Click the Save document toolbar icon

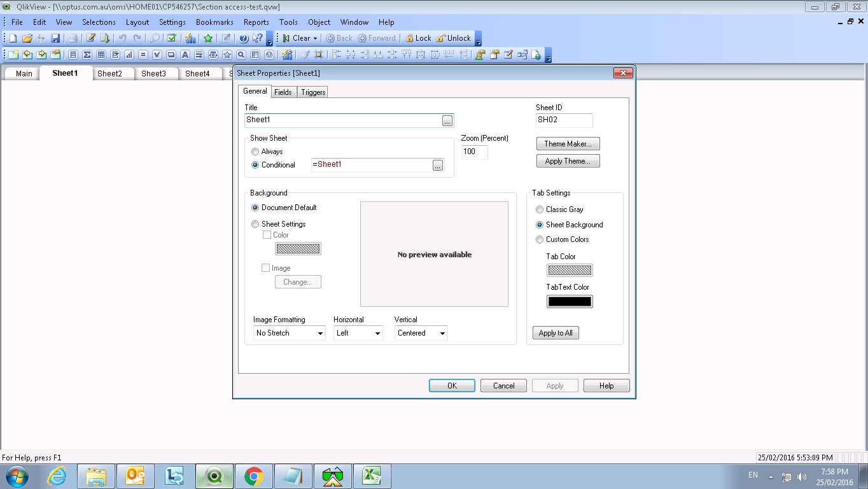coord(55,38)
